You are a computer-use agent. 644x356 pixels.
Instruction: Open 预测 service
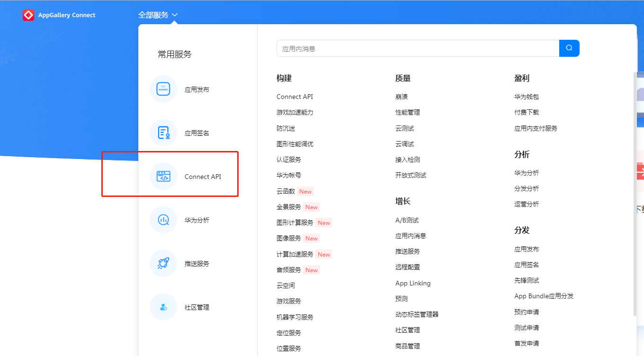(402, 299)
